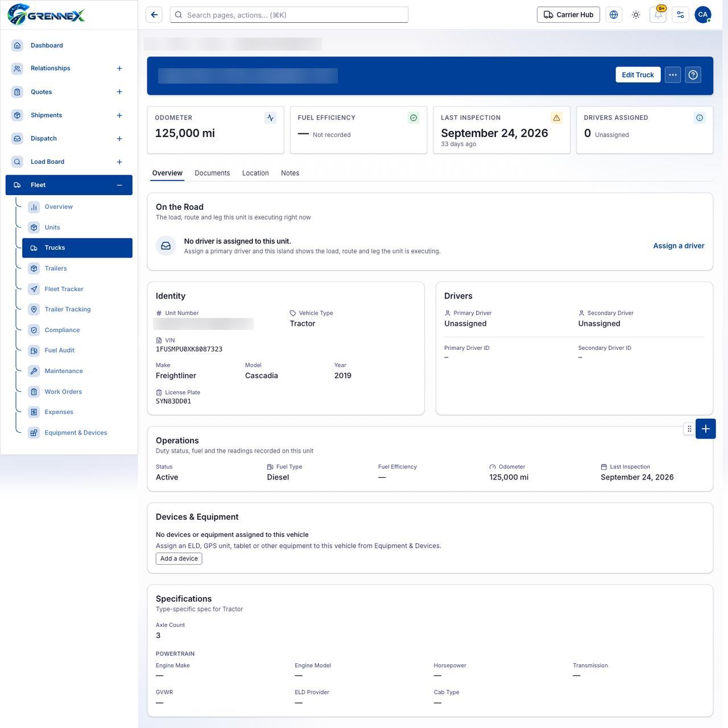Open Dashboard in the sidebar
This screenshot has height=728, width=728.
[69, 45]
